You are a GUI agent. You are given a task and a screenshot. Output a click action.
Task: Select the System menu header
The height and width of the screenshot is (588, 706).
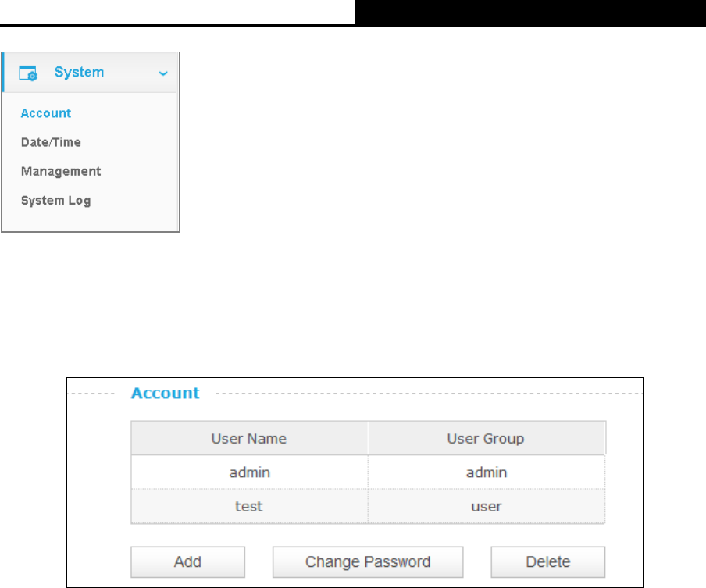90,73
